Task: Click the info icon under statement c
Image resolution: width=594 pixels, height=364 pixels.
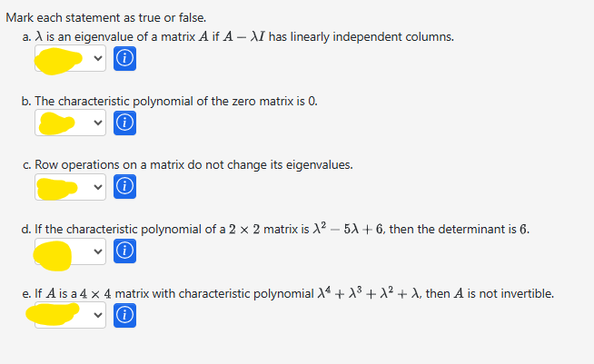Action: 127,188
